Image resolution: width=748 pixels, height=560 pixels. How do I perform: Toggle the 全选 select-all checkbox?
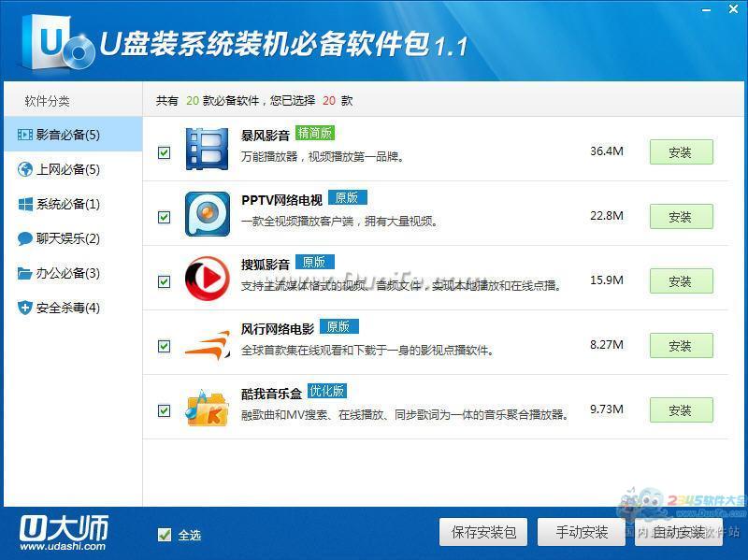coord(165,535)
